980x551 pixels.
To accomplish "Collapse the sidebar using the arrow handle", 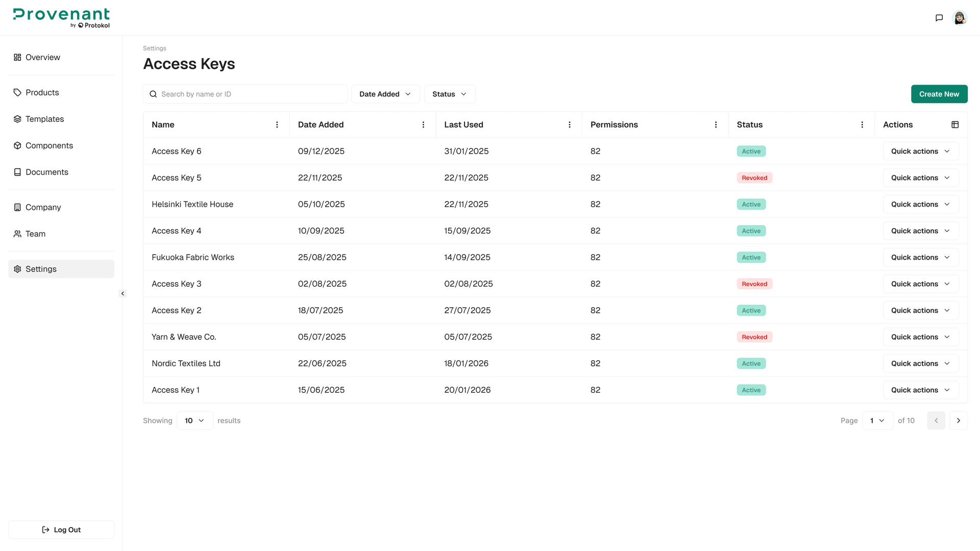I will (122, 293).
